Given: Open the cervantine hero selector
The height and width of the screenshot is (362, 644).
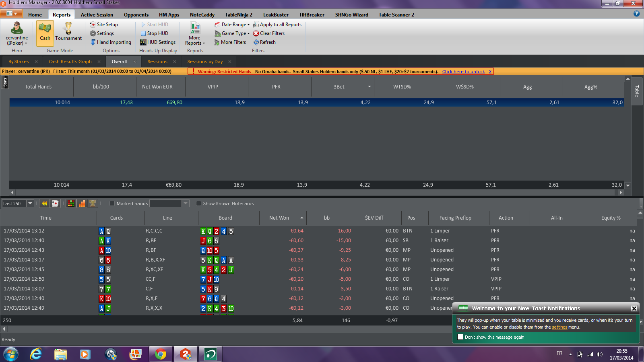Looking at the screenshot, I should tap(17, 34).
